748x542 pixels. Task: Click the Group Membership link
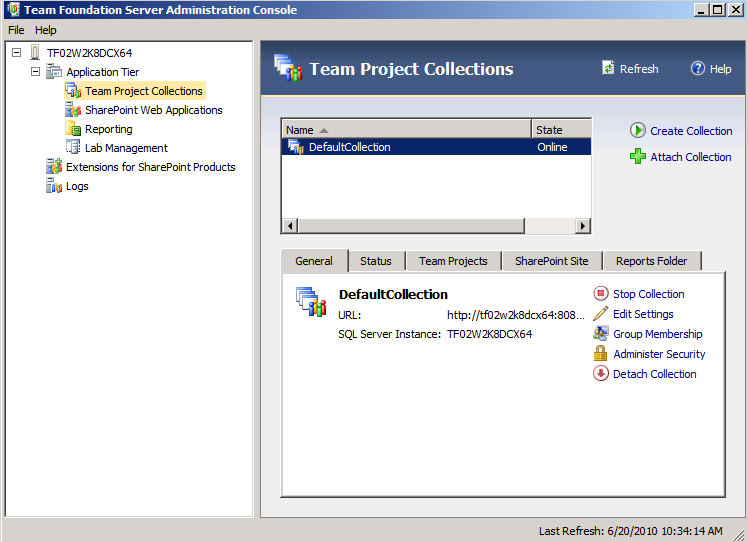(x=658, y=334)
